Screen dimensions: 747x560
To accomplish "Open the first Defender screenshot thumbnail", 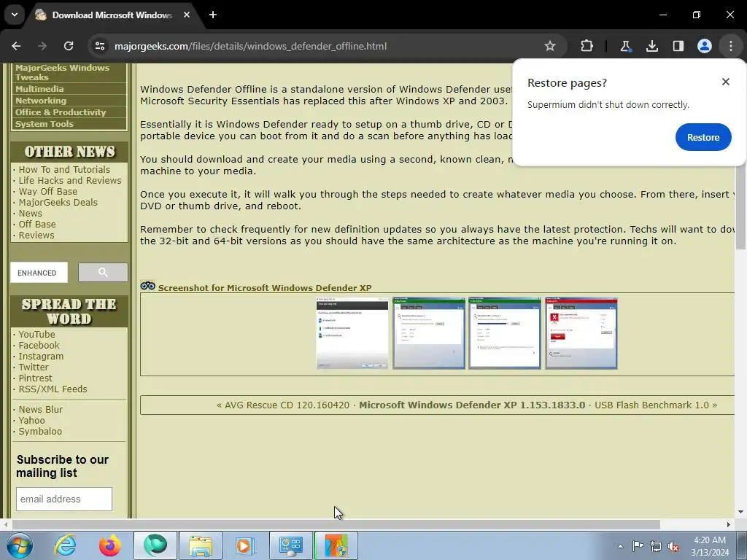I will click(x=352, y=333).
